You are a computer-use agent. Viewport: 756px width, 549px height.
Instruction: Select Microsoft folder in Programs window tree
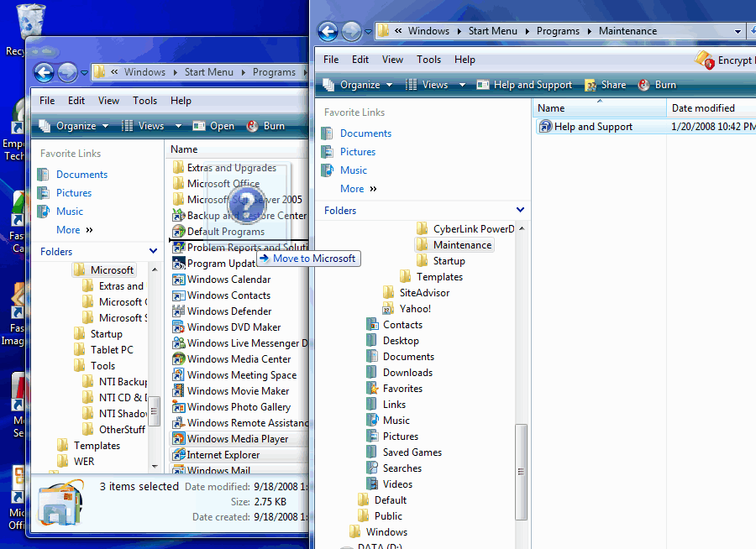click(112, 270)
